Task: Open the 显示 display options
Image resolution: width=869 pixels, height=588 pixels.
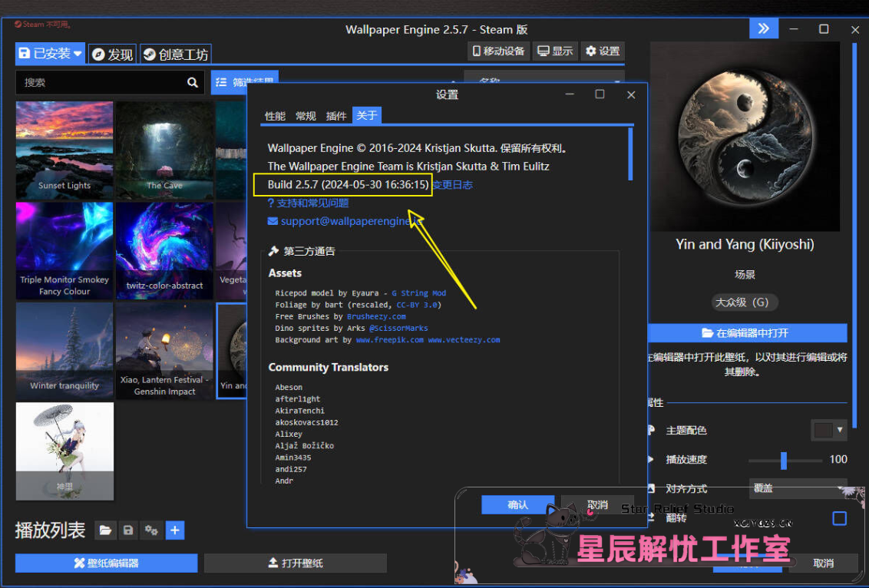Action: tap(555, 51)
